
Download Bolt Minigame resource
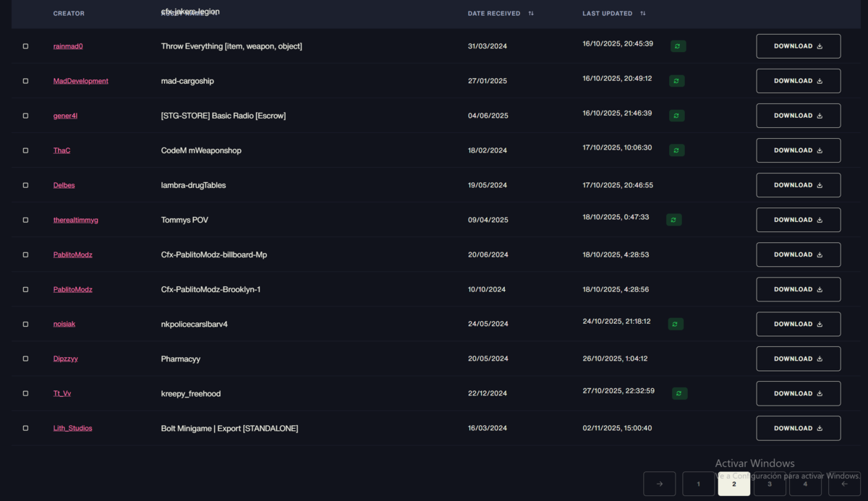(x=799, y=428)
